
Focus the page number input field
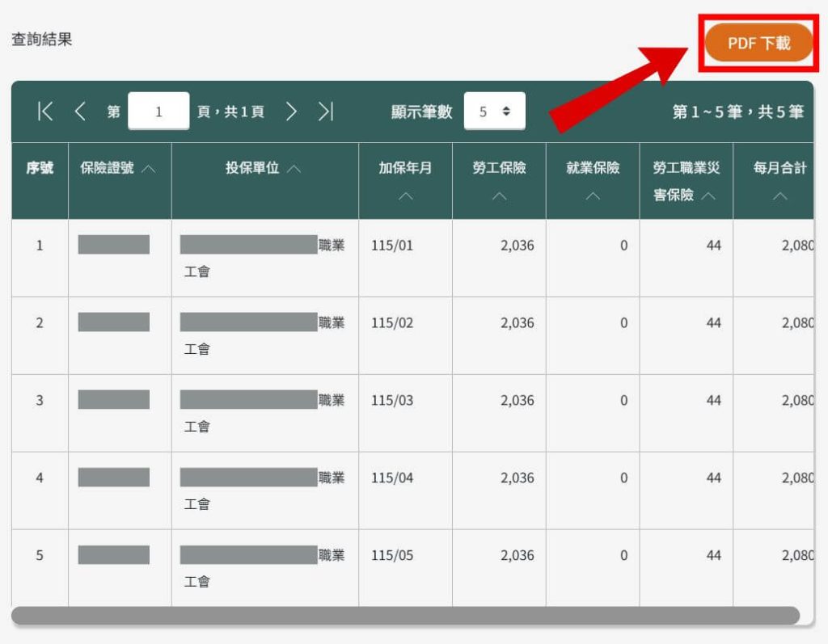tap(158, 111)
